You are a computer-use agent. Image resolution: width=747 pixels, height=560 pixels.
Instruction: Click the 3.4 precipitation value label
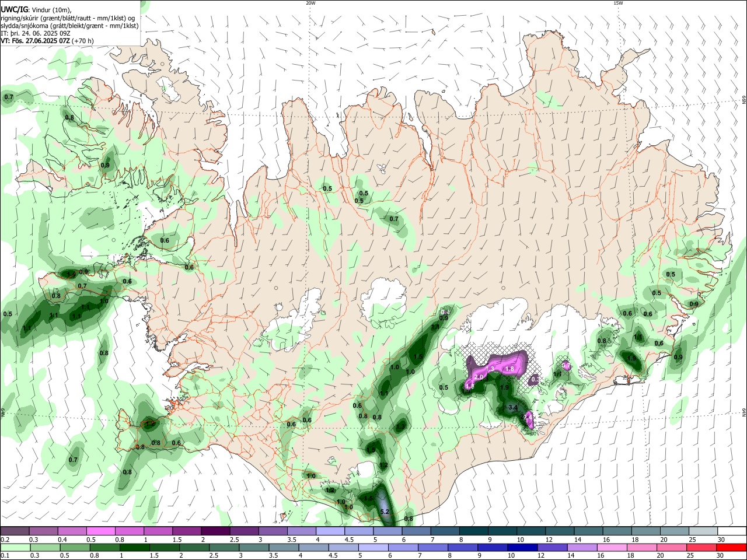click(513, 407)
